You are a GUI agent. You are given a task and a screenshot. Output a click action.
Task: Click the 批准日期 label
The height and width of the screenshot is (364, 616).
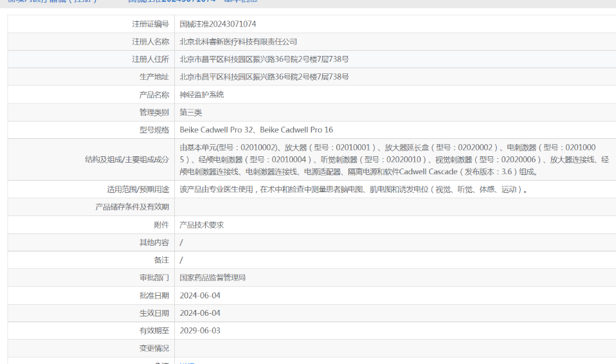[154, 296]
